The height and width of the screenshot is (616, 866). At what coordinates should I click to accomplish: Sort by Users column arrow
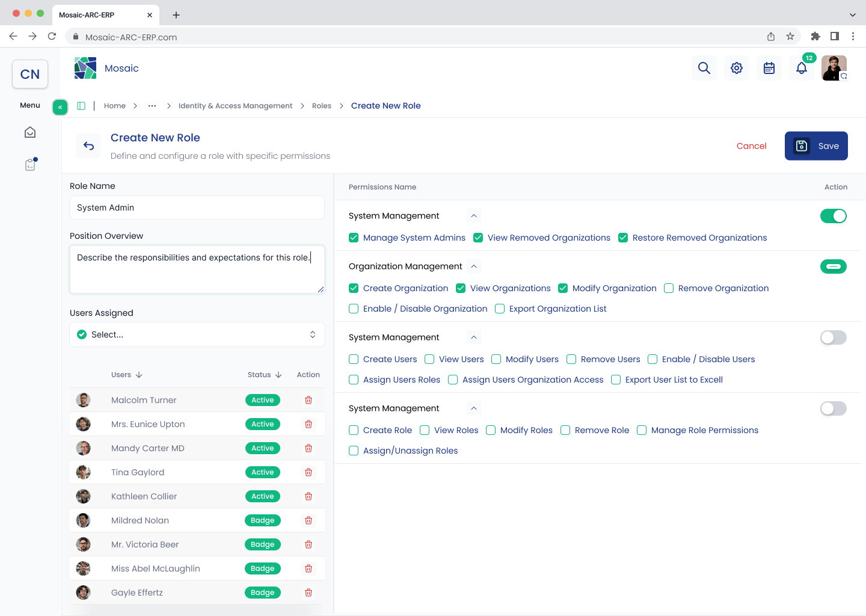coord(139,375)
